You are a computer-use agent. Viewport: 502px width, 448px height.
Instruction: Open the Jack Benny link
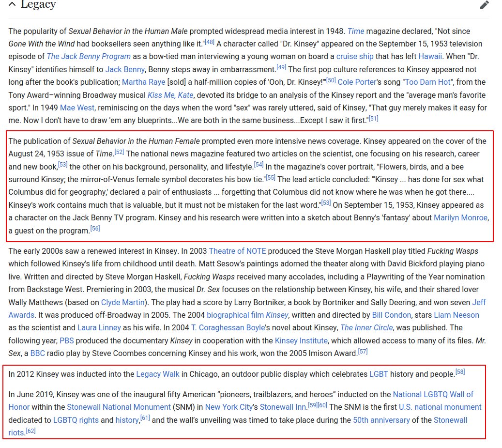[x=125, y=69]
